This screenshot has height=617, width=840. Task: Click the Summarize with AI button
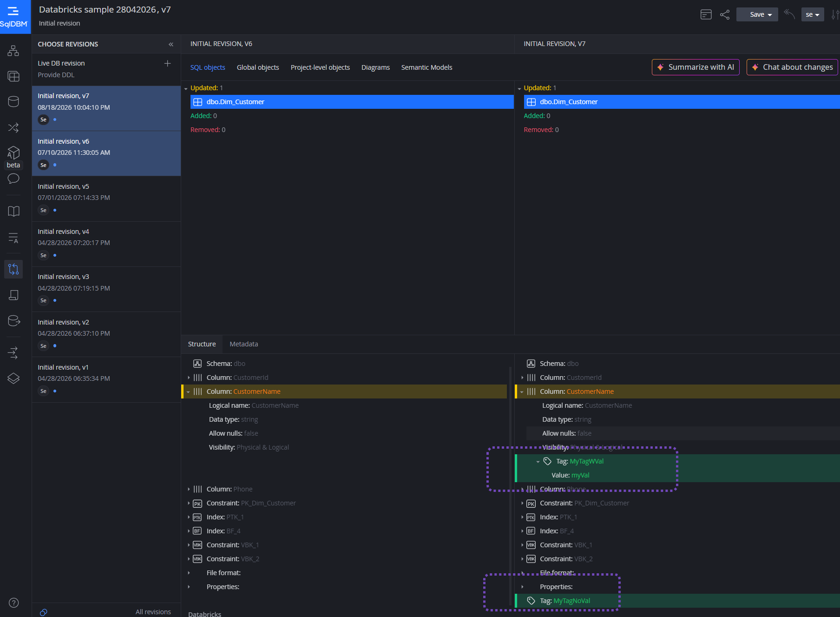coord(696,67)
